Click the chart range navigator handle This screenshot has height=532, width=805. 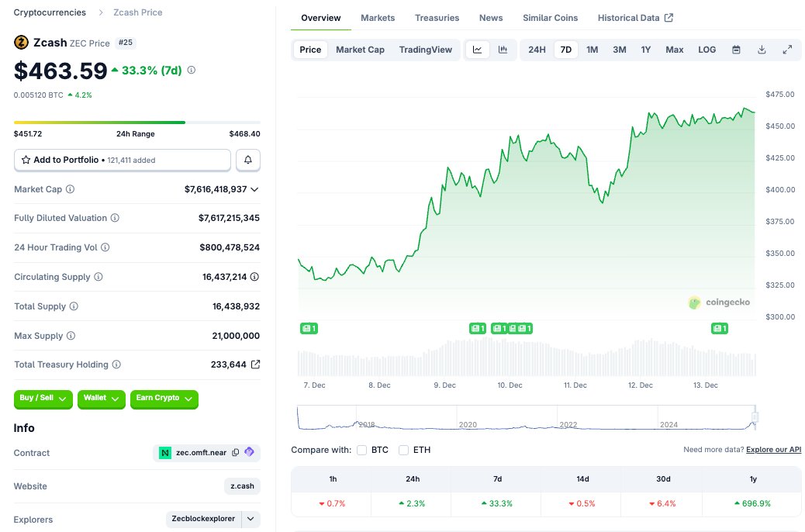tap(755, 417)
